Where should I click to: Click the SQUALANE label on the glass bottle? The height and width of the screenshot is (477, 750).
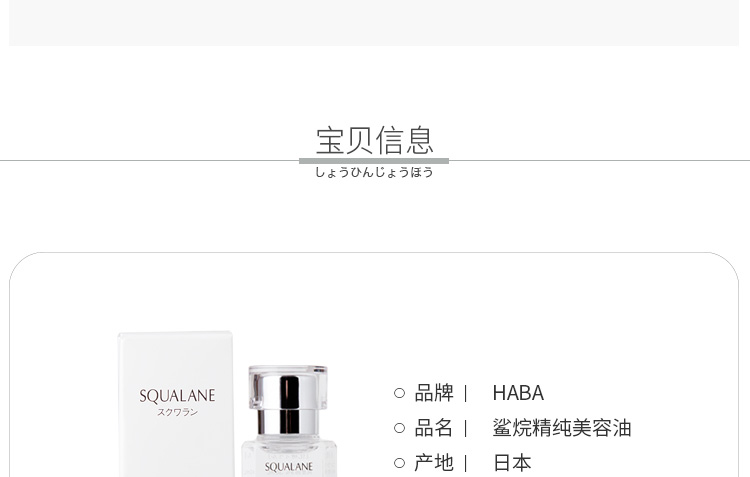click(288, 467)
